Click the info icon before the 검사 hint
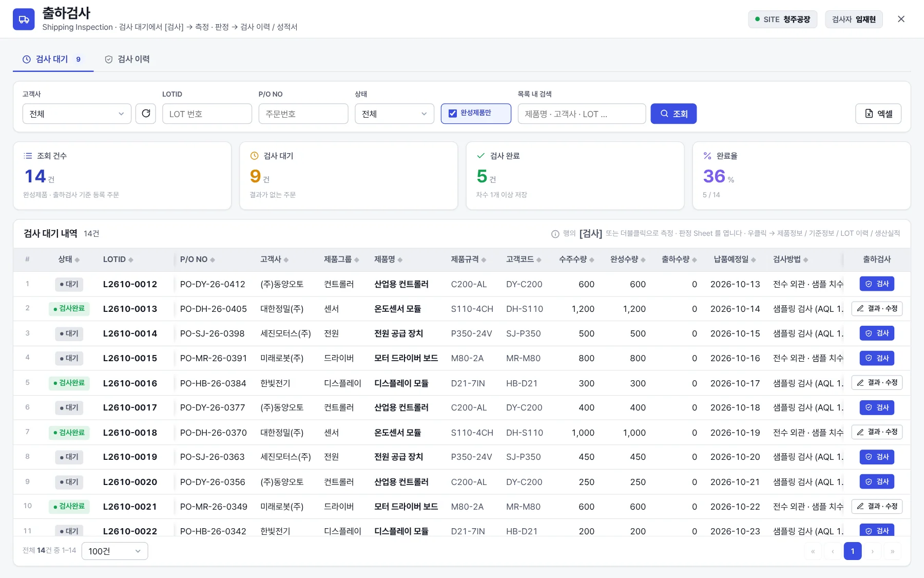This screenshot has width=924, height=578. (x=555, y=234)
